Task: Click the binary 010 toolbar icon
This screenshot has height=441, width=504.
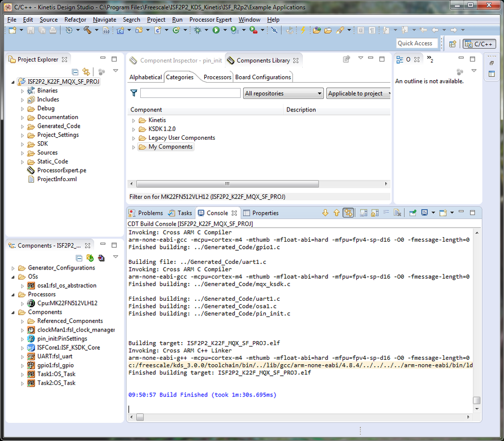Action: pos(106,30)
